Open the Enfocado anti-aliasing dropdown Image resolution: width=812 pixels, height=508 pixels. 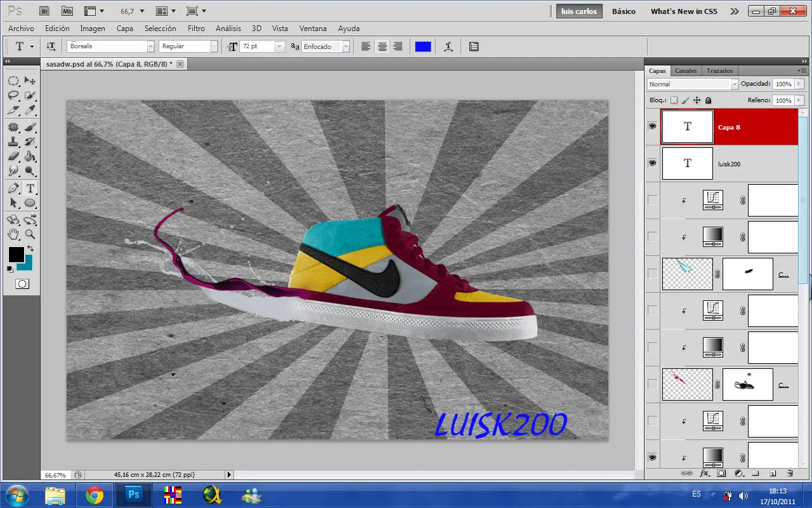click(x=346, y=46)
